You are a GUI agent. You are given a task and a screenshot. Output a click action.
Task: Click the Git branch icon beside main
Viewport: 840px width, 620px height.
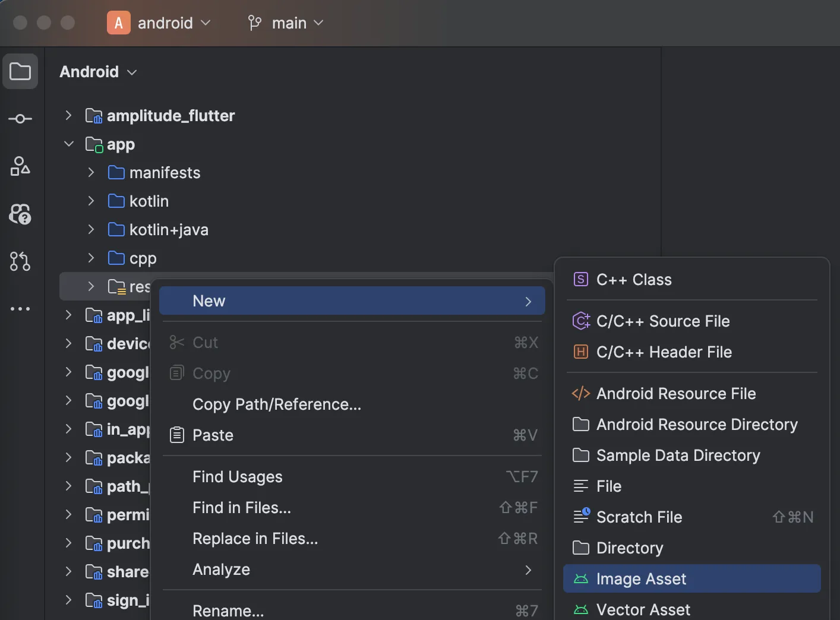(x=255, y=23)
